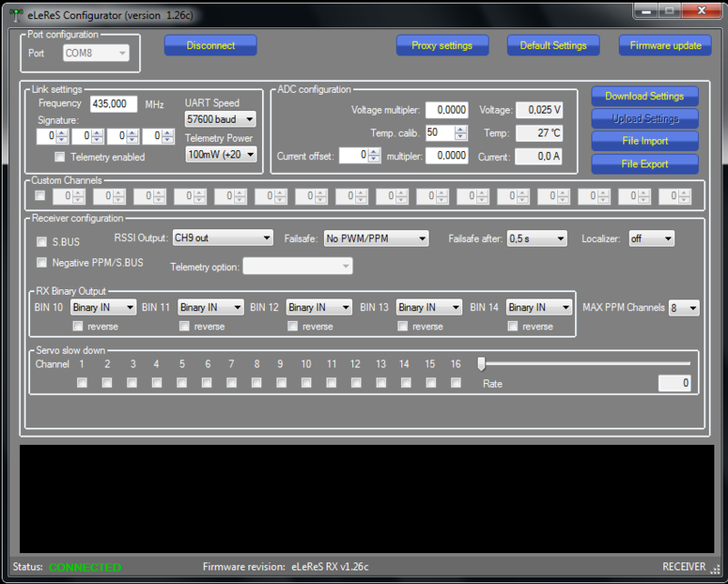Click the servo slow down Rate slider handle
The image size is (728, 584).
481,364
